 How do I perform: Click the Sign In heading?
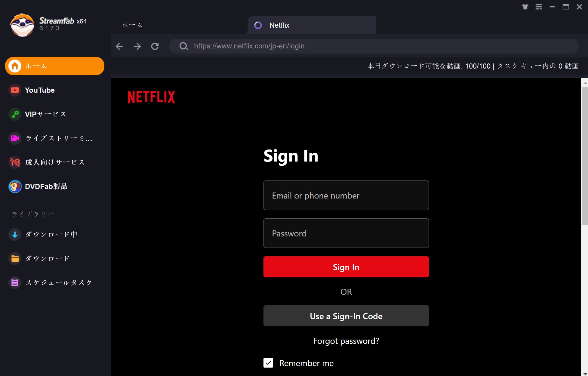coord(291,156)
